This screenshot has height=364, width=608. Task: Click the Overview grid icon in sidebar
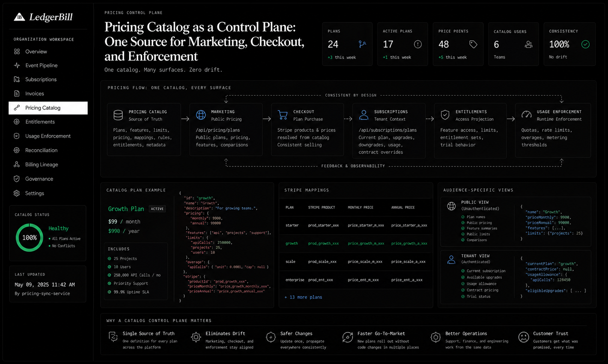[17, 51]
